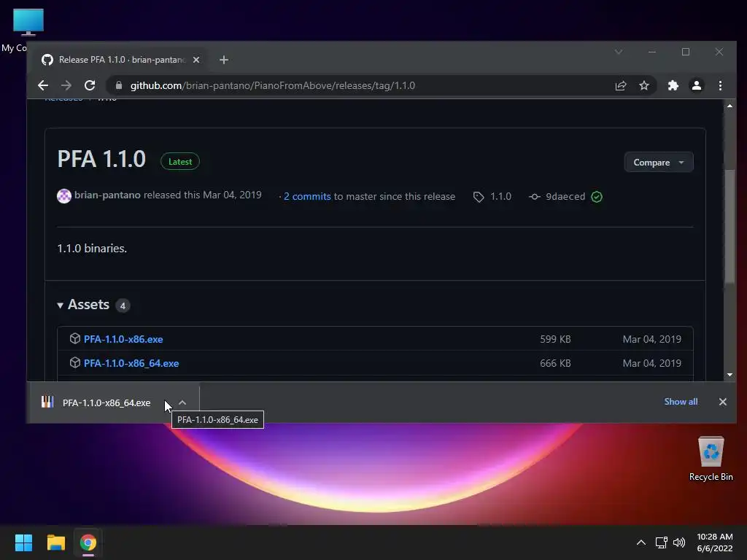The height and width of the screenshot is (560, 747).
Task: View site information via the lock icon
Action: pos(119,86)
